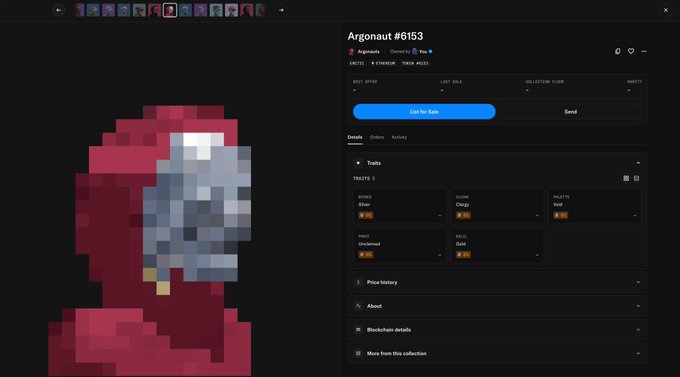Click the TRAITS 5 count label

364,178
